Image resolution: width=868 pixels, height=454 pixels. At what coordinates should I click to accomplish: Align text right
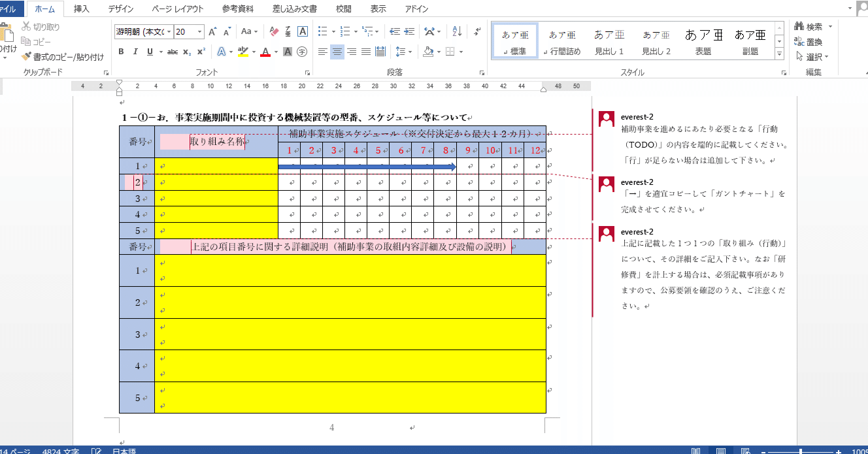pos(352,52)
